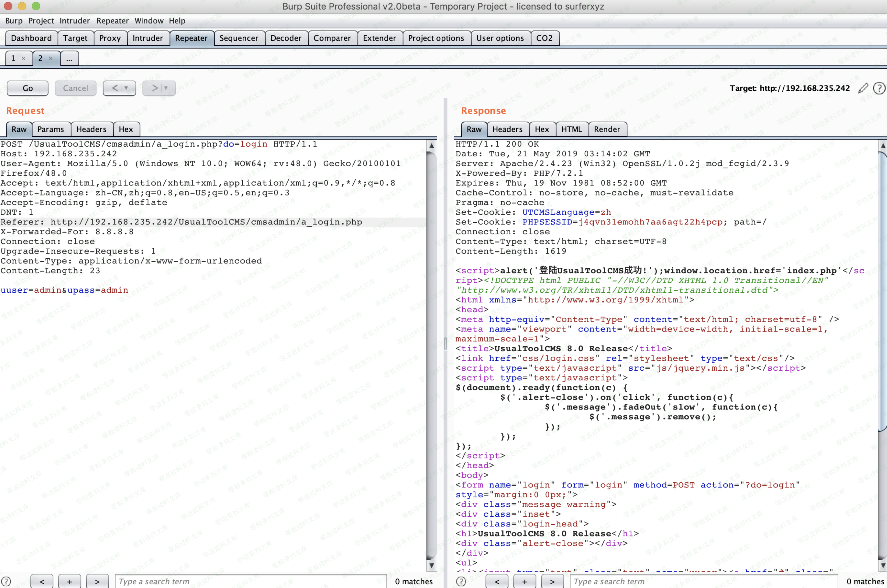Switch request view to Params tab
The width and height of the screenshot is (887, 588).
coord(51,129)
